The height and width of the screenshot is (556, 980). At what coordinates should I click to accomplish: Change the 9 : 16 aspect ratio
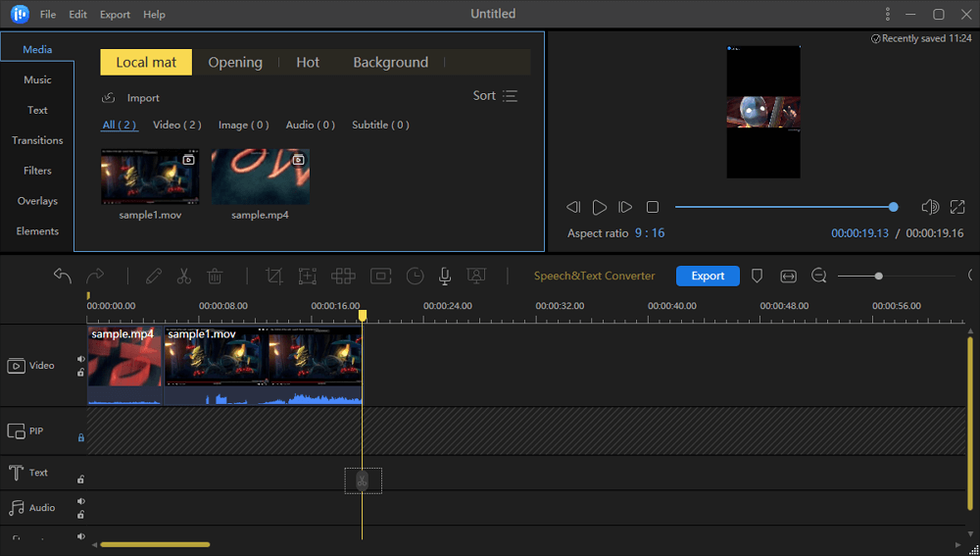[x=649, y=233]
